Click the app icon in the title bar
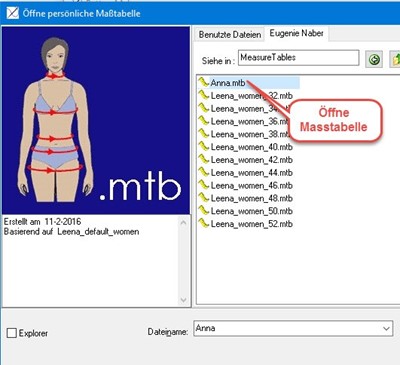This screenshot has height=365, width=400. point(13,13)
